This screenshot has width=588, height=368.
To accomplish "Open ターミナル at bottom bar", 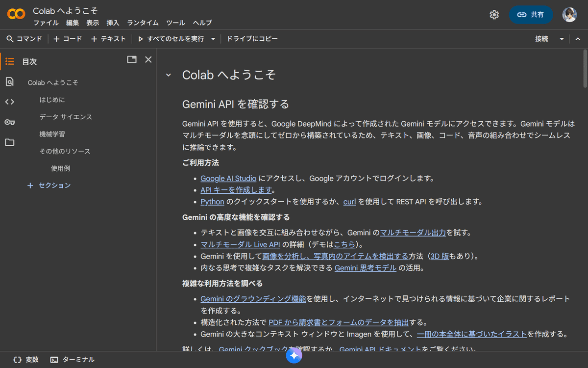I will click(73, 360).
